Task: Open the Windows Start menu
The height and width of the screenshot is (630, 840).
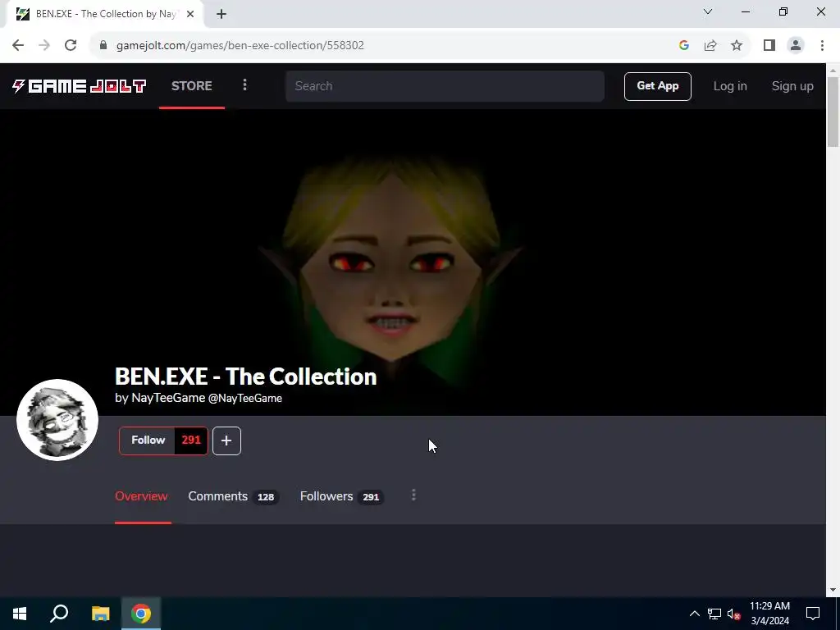Action: [x=20, y=614]
